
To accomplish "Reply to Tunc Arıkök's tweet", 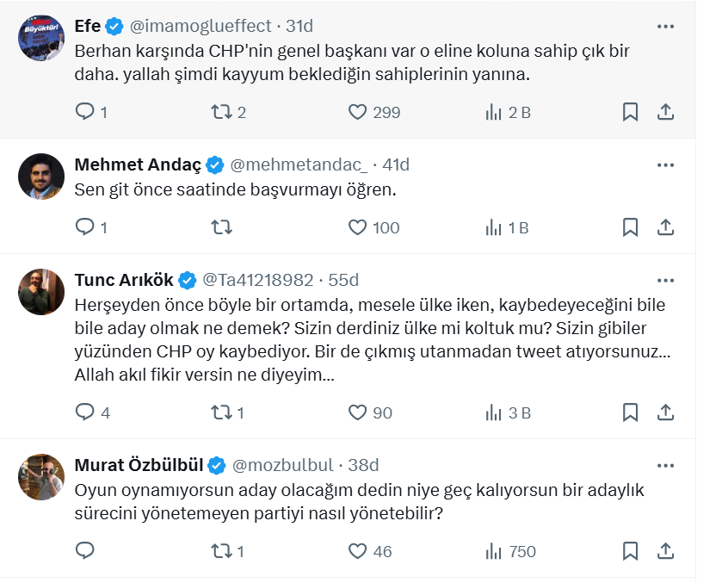I will [85, 412].
